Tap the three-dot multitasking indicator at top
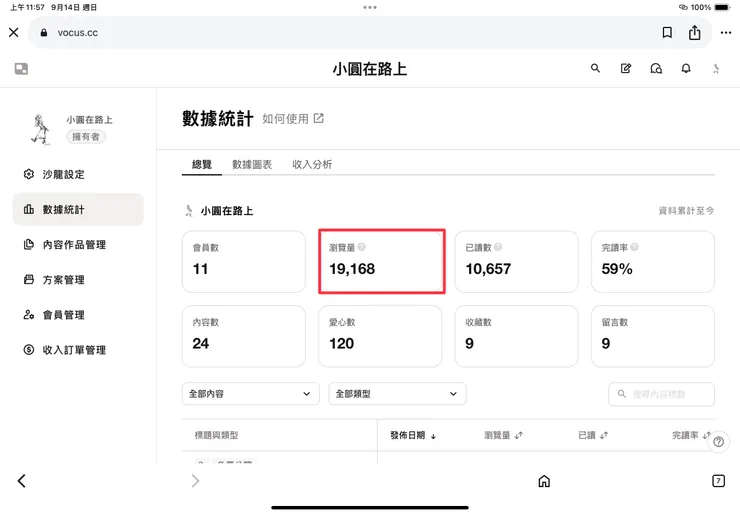The height and width of the screenshot is (514, 740). [x=370, y=7]
